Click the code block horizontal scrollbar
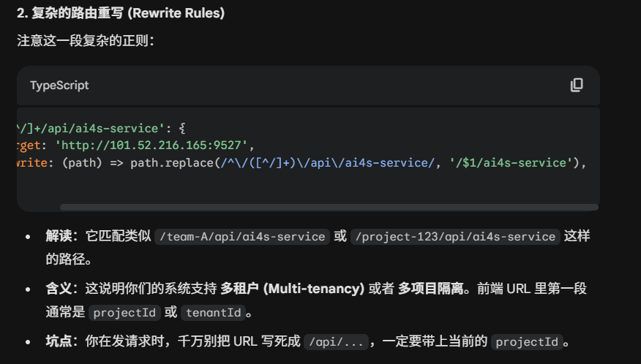641x364 pixels. pos(329,208)
